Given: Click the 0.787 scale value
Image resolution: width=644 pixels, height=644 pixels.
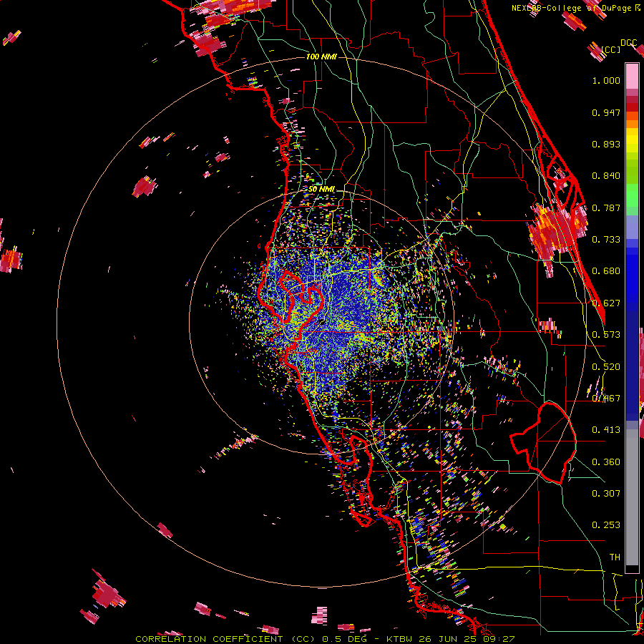Looking at the screenshot, I should coord(606,208).
